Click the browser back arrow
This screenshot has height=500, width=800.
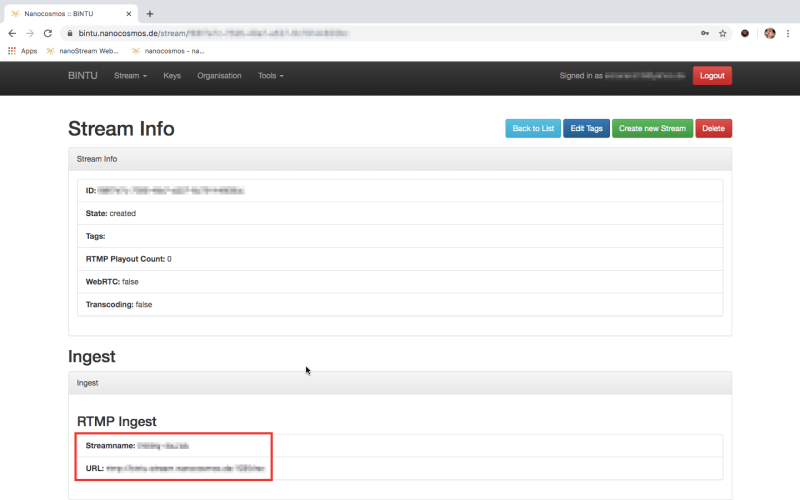pyautogui.click(x=12, y=33)
